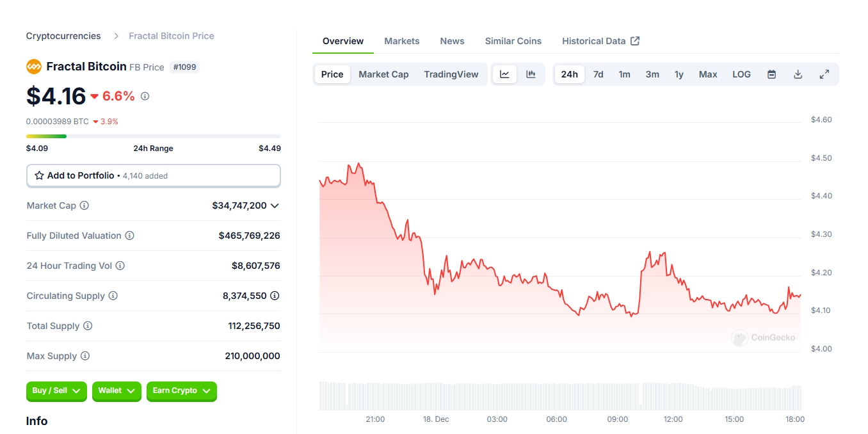Expand chart to fullscreen
Screen dimensions: 868x434
point(824,74)
